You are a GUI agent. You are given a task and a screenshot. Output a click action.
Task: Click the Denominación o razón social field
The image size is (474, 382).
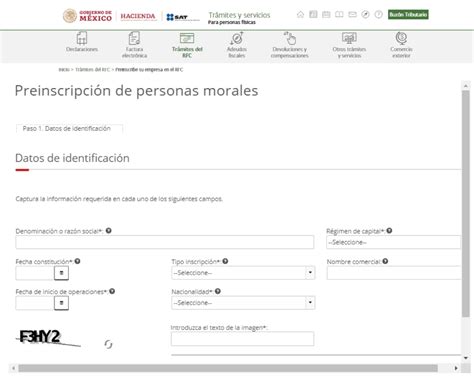coord(165,242)
